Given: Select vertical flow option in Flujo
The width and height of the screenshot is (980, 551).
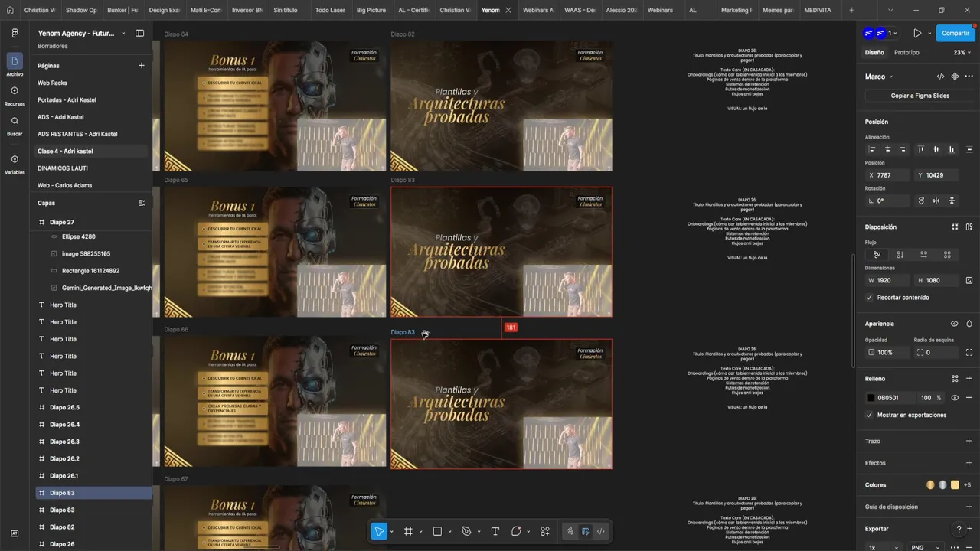Looking at the screenshot, I should pos(900,255).
